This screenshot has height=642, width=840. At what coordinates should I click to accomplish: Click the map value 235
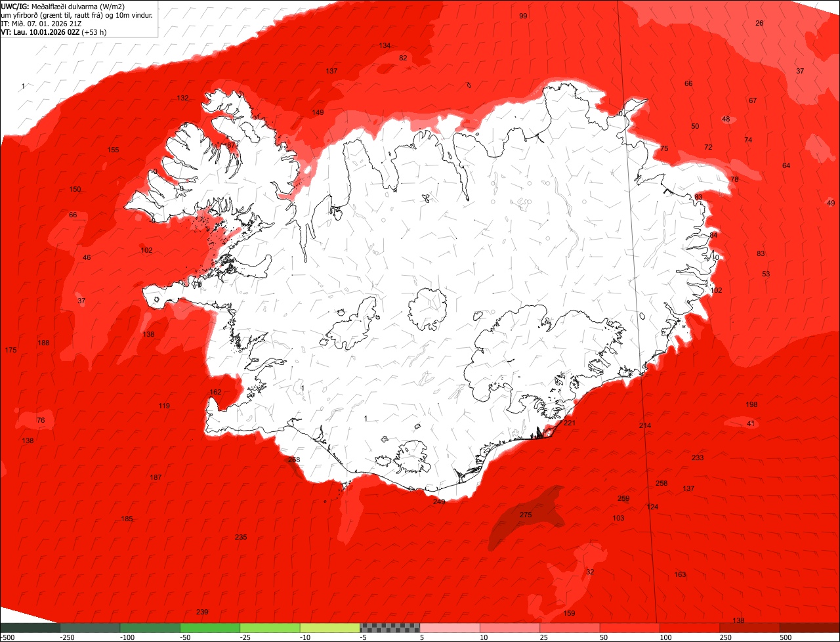[x=241, y=537]
